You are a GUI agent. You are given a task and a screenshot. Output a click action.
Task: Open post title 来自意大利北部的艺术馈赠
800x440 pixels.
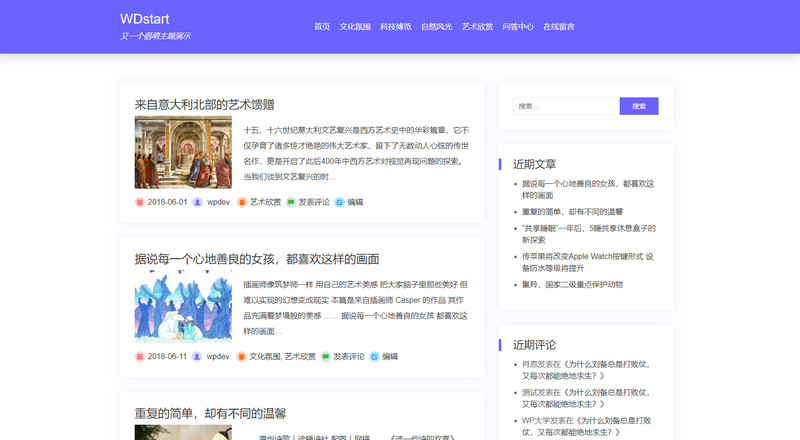coord(205,105)
